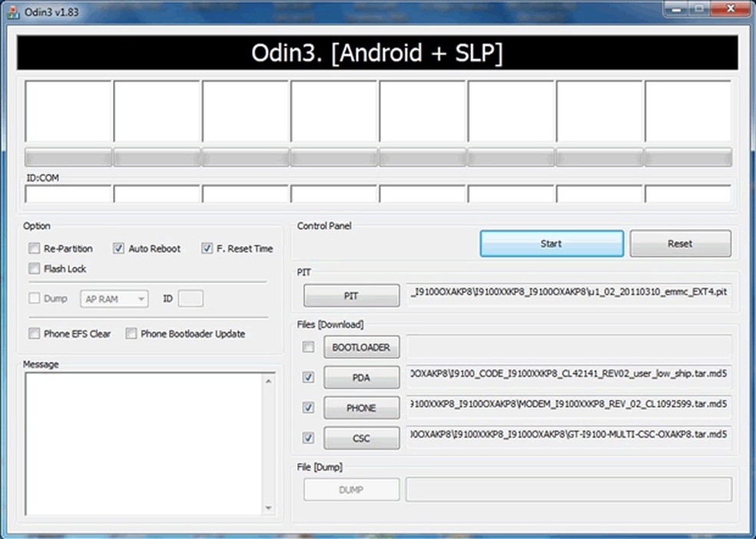Open the PIT file selector button
The height and width of the screenshot is (539, 756).
(351, 295)
